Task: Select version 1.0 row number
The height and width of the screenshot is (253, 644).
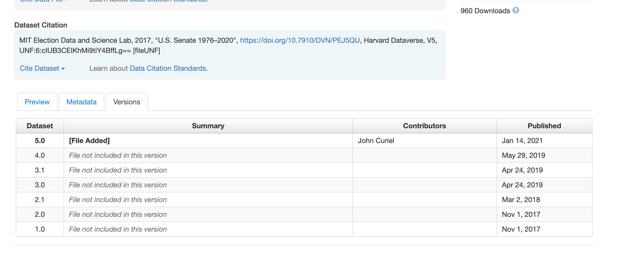Action: (x=40, y=229)
